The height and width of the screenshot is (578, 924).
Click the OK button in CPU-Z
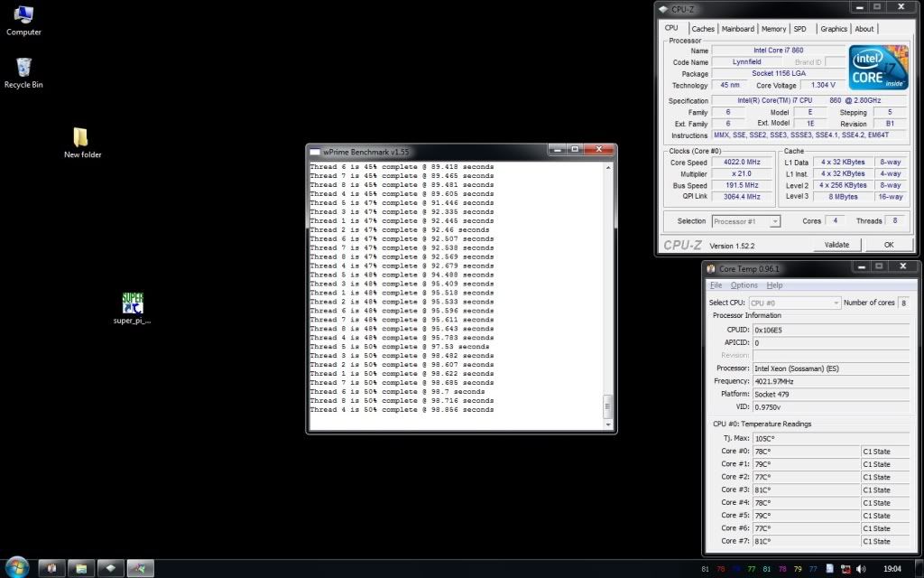889,245
